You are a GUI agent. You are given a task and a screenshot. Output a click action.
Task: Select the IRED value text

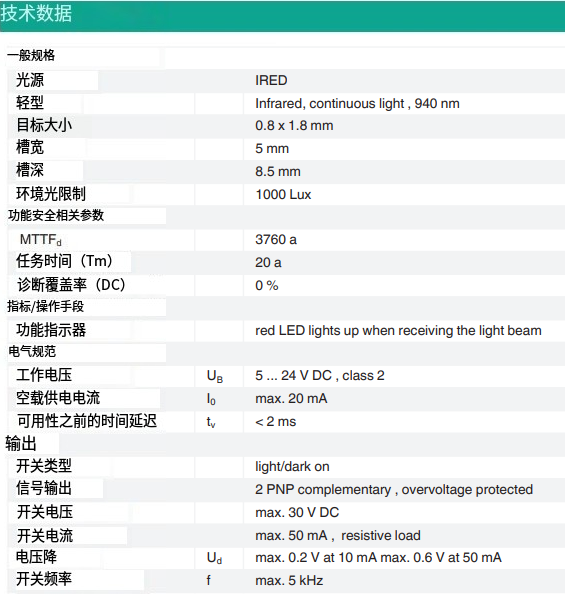coord(271,80)
